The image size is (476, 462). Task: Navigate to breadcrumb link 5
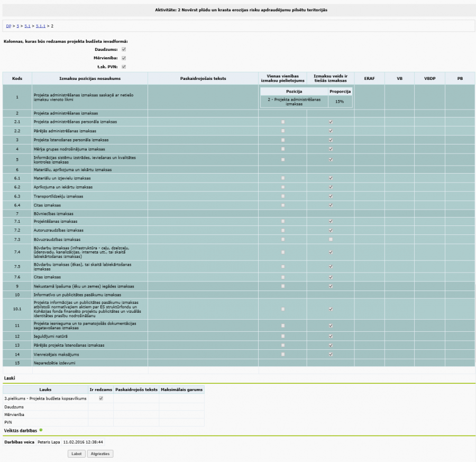click(17, 25)
